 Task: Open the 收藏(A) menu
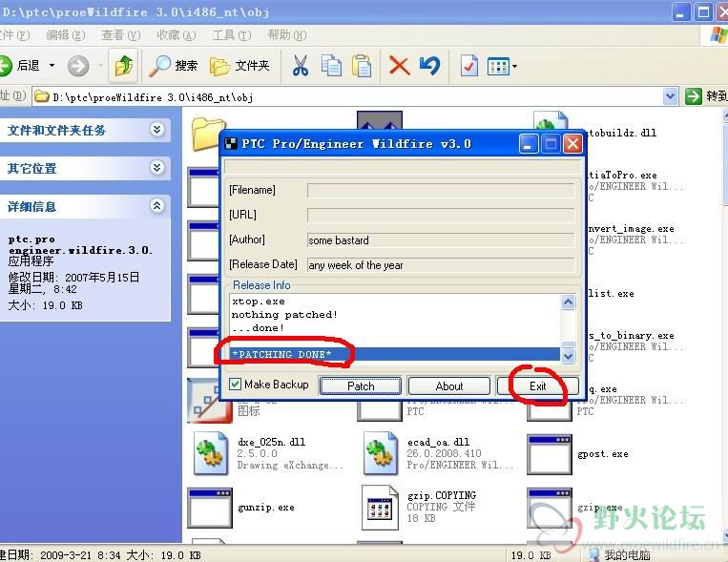[x=176, y=35]
